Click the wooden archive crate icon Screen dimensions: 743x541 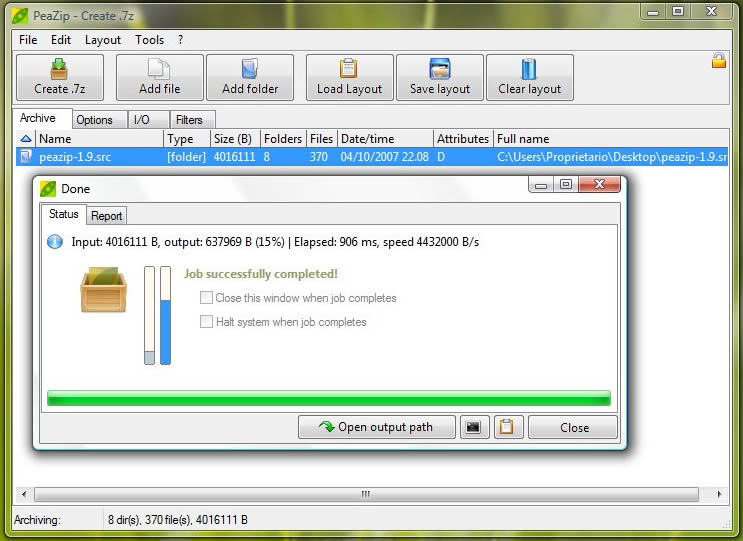103,290
